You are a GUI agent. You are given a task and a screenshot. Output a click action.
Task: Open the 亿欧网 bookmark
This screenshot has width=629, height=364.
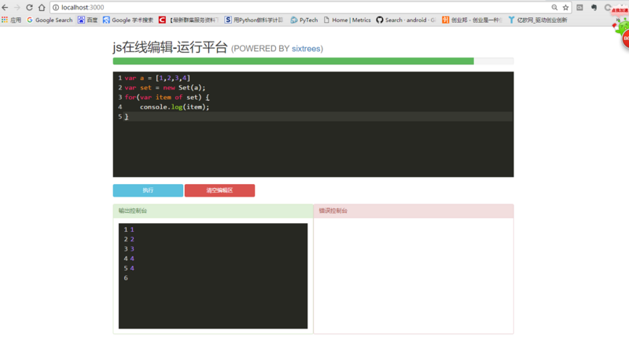538,20
